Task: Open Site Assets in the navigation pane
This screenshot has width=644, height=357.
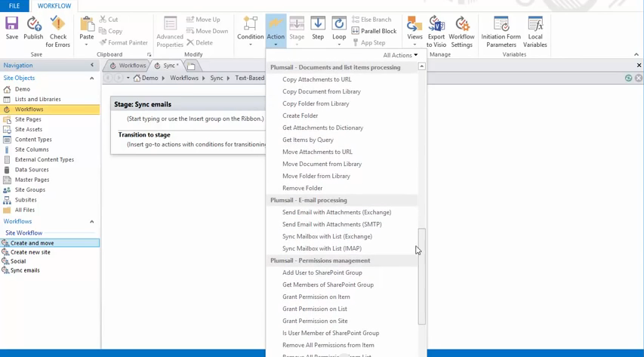Action: pyautogui.click(x=29, y=129)
